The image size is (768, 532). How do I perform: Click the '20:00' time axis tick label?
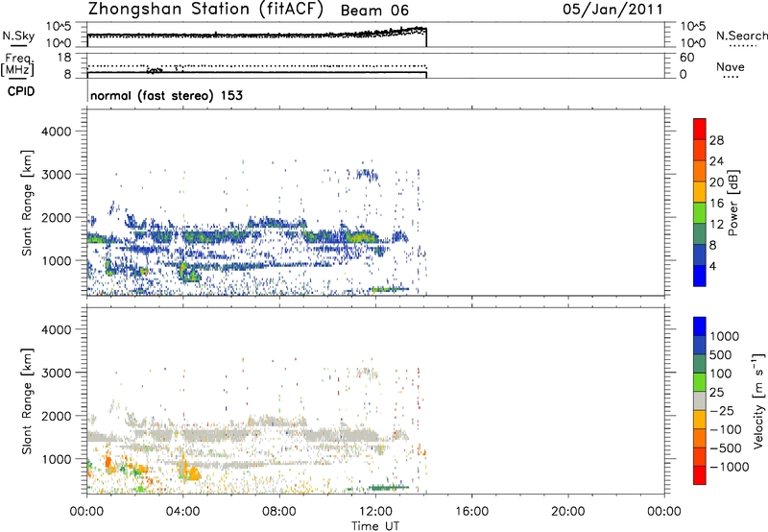pos(568,512)
